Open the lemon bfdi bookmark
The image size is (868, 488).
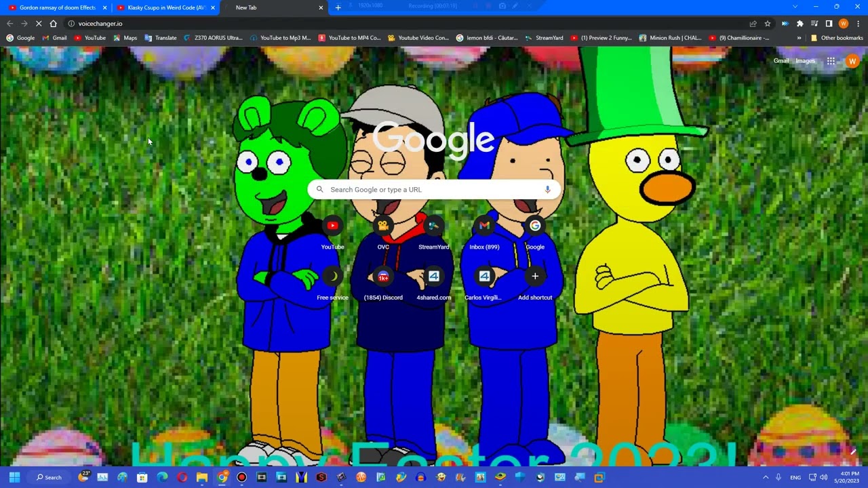coord(487,38)
